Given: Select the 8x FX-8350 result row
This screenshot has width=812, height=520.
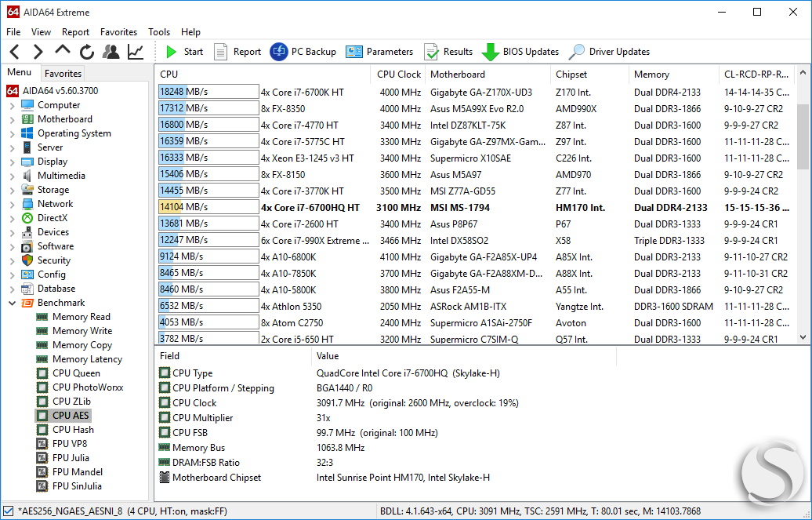Looking at the screenshot, I should pos(476,108).
